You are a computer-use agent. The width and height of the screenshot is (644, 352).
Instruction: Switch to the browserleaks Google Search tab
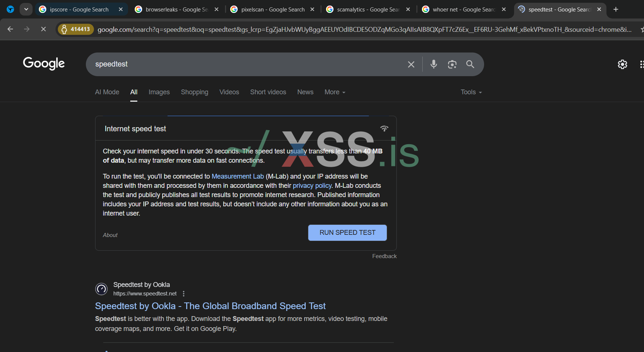177,9
